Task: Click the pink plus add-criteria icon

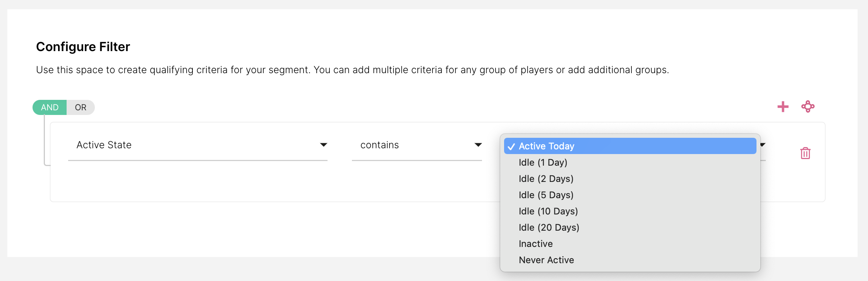Action: (x=783, y=107)
